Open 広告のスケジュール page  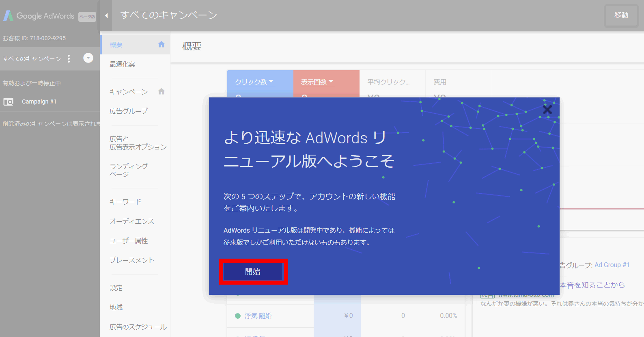tap(138, 327)
